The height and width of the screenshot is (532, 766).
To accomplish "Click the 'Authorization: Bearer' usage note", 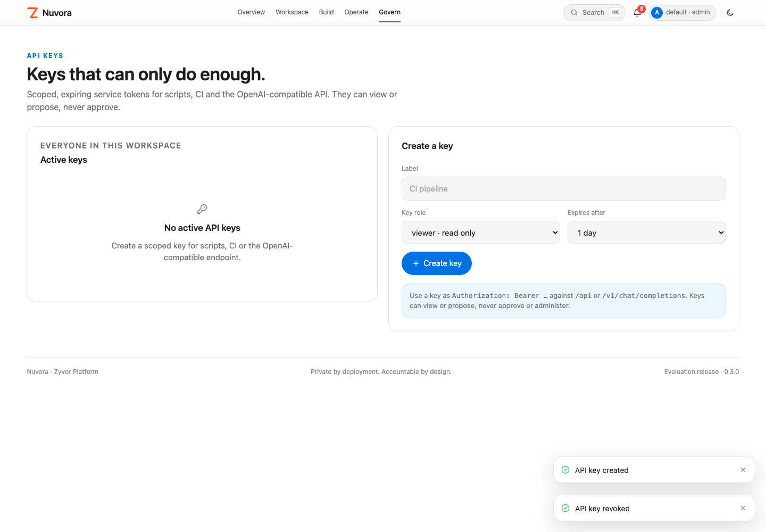I will point(564,301).
